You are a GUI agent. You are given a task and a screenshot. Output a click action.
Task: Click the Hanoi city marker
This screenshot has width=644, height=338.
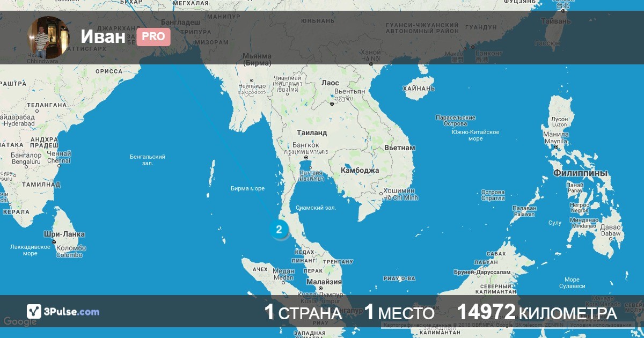371,64
